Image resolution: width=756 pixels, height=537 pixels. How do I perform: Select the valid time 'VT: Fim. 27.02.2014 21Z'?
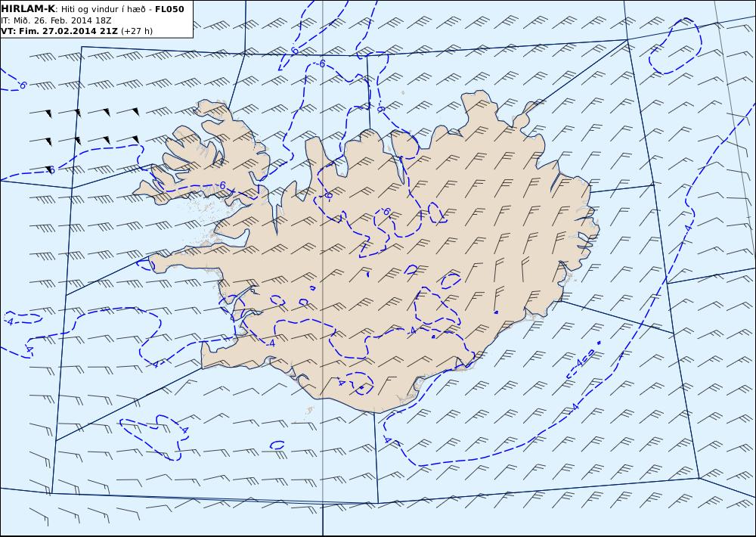click(x=59, y=31)
